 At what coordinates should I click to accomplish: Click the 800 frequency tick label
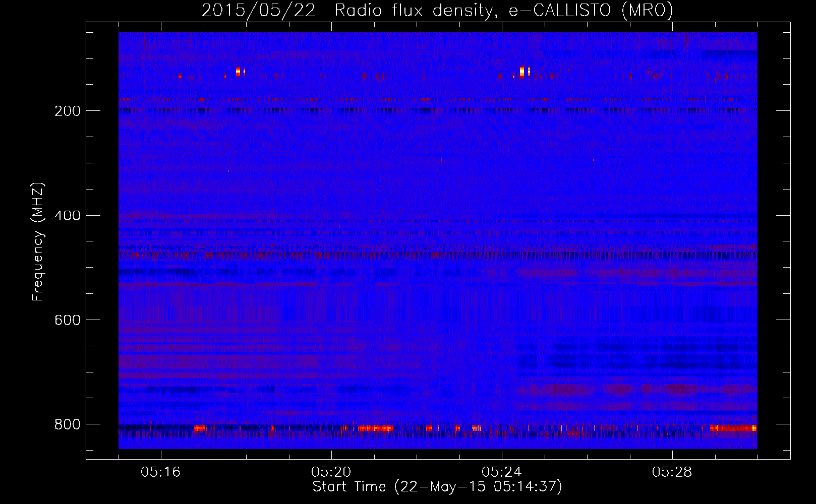click(68, 424)
